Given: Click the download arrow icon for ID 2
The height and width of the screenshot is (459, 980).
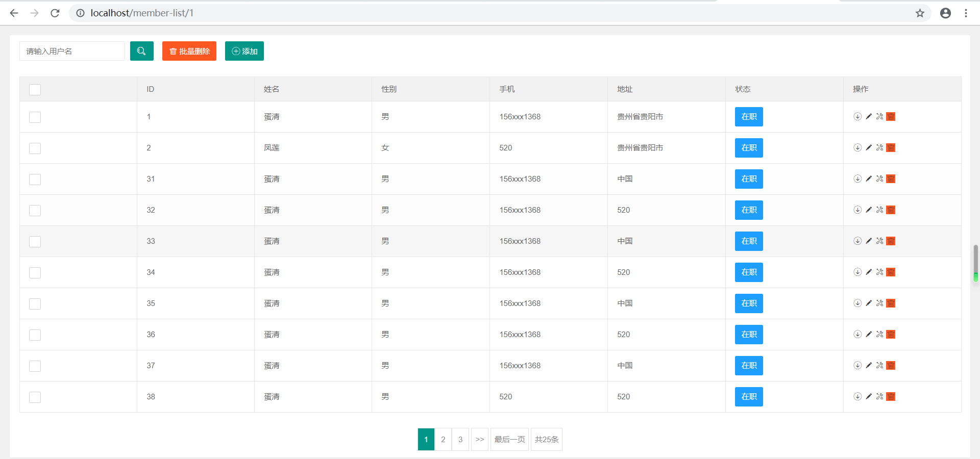Looking at the screenshot, I should pos(857,147).
